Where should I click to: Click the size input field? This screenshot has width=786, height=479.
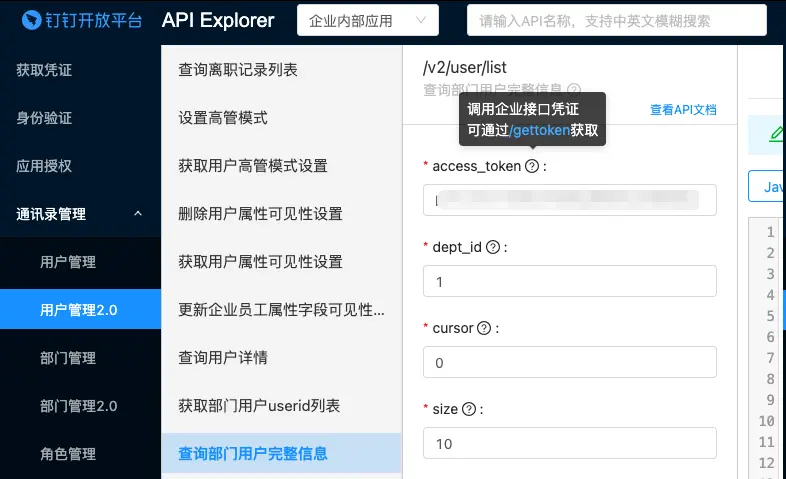pos(569,443)
